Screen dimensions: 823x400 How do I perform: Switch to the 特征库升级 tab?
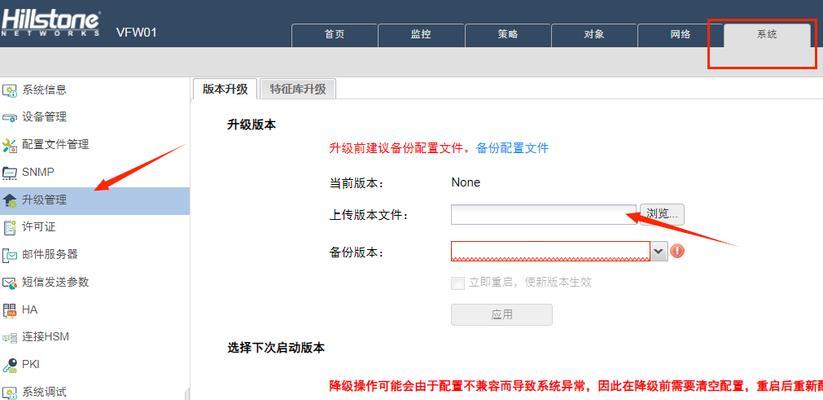coord(298,89)
